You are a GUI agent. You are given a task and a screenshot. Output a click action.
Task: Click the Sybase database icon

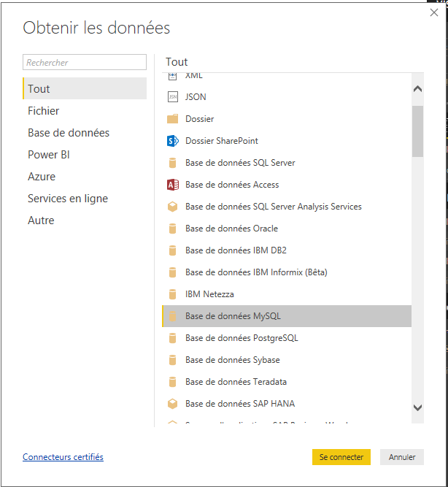point(173,360)
